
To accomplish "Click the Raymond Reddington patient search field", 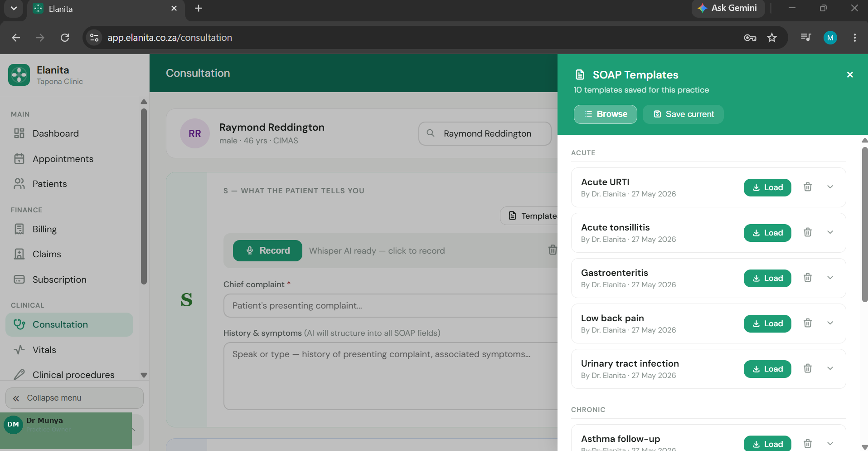I will point(485,133).
